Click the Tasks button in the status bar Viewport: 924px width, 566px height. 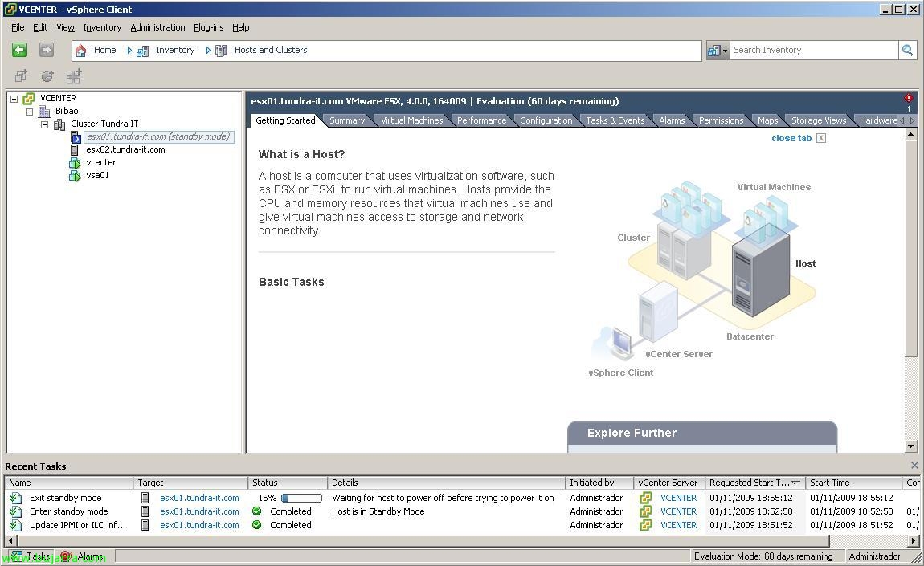tap(31, 556)
